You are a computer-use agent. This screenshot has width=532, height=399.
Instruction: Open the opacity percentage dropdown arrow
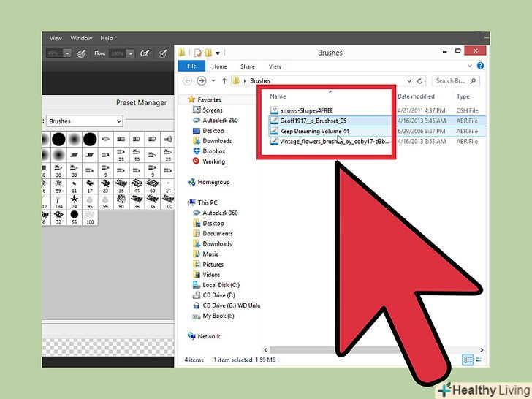tap(67, 53)
